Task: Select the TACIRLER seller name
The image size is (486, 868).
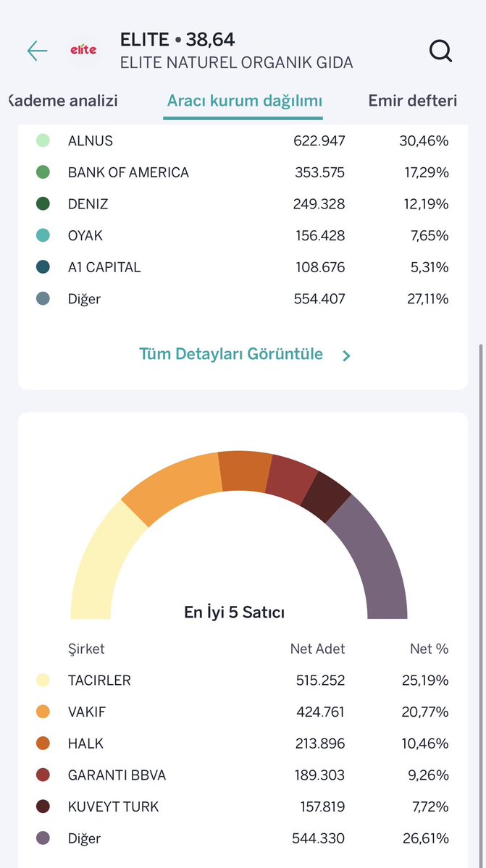Action: (x=99, y=680)
